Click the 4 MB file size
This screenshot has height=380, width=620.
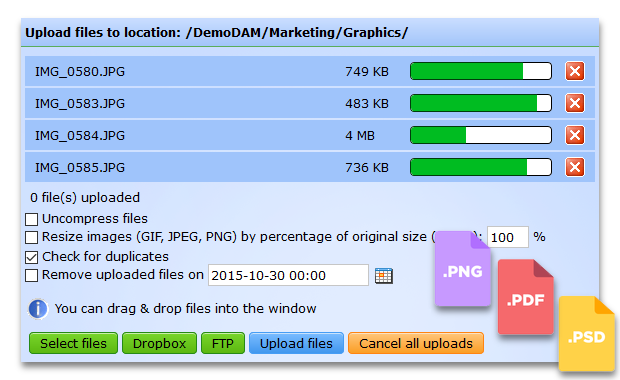360,136
